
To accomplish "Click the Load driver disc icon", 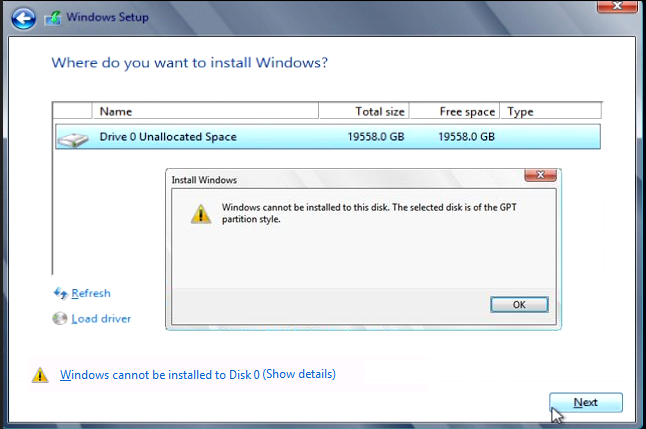I will point(59,319).
